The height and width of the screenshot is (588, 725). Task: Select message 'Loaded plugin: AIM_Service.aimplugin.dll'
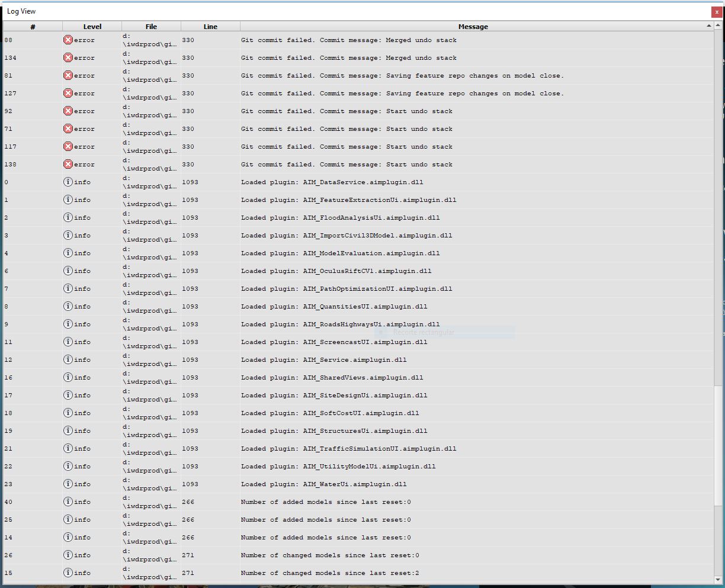pyautogui.click(x=324, y=359)
